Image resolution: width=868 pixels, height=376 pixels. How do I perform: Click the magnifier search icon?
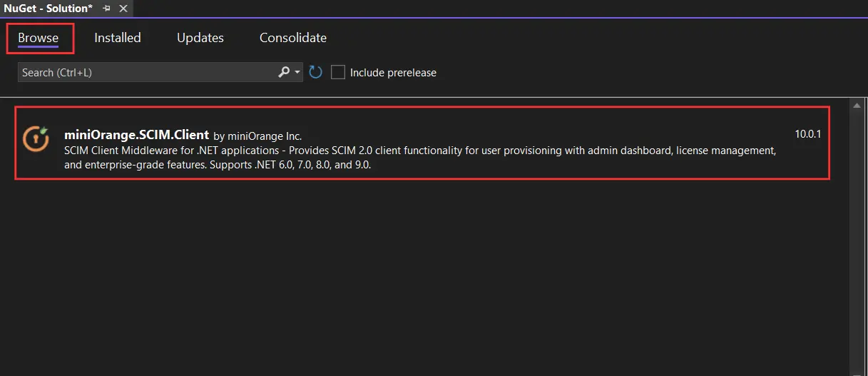pyautogui.click(x=284, y=72)
